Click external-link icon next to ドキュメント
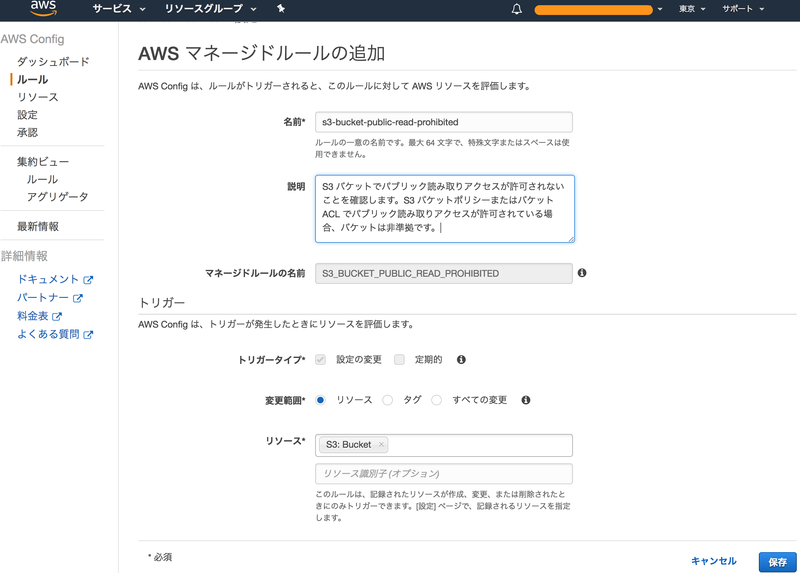 [88, 280]
